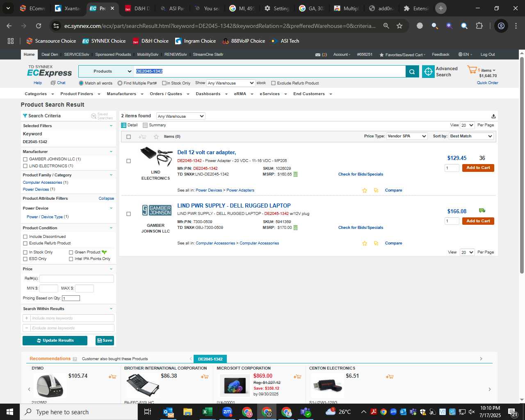Viewport: 525px width, 420px height.
Task: Open Product Finders menu
Action: click(x=80, y=94)
